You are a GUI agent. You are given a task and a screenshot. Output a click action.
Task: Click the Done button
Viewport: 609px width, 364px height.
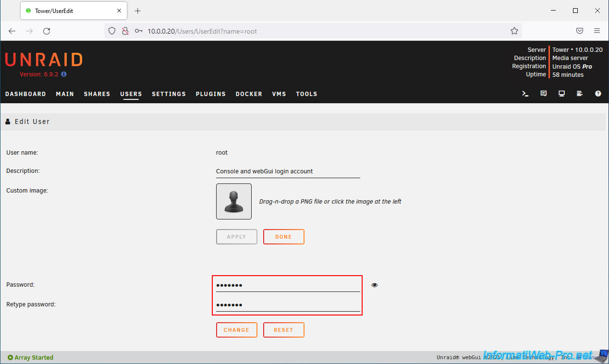tap(283, 237)
